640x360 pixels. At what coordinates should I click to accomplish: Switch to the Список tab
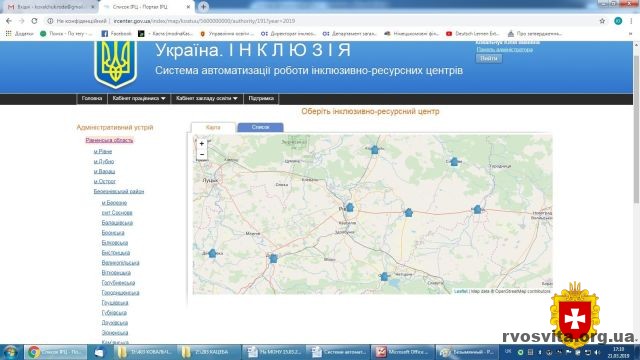(x=260, y=127)
